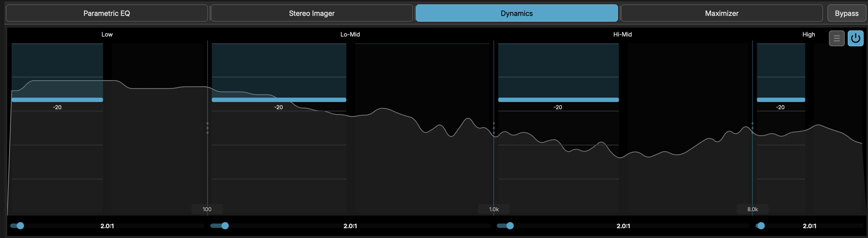Click the Low band -20 threshold bar
This screenshot has width=868, height=238.
pos(57,100)
